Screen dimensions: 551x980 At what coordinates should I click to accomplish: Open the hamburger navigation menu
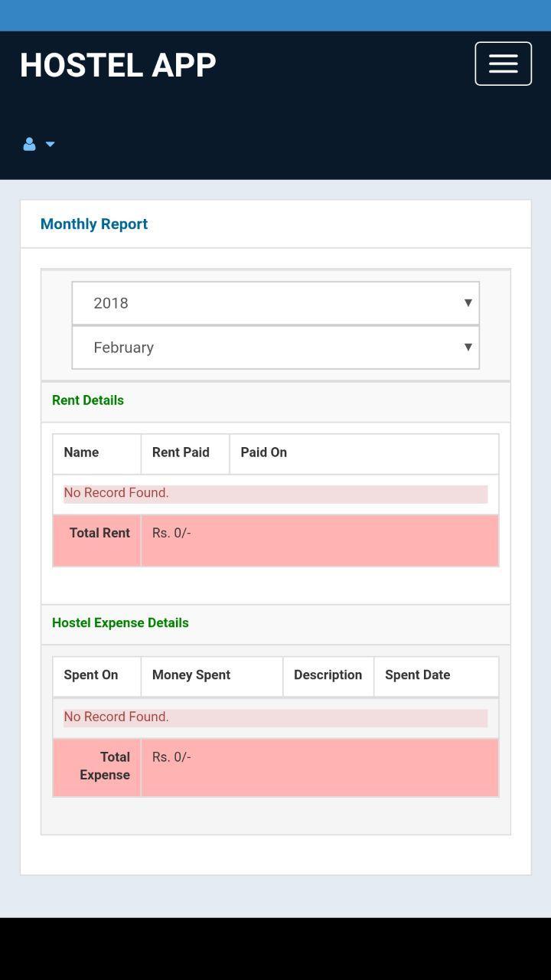pos(503,64)
